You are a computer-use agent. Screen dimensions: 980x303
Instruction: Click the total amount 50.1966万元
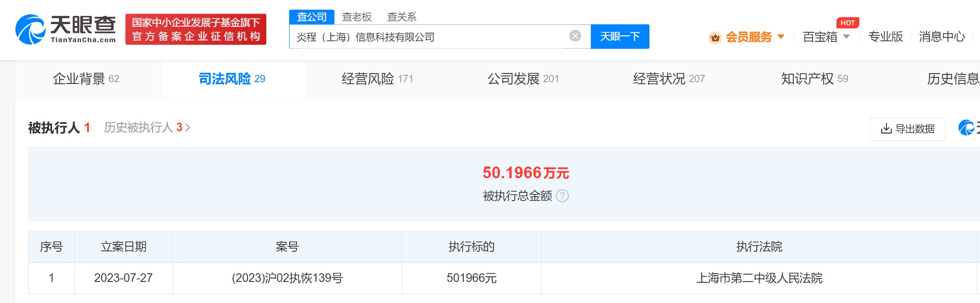click(x=526, y=173)
